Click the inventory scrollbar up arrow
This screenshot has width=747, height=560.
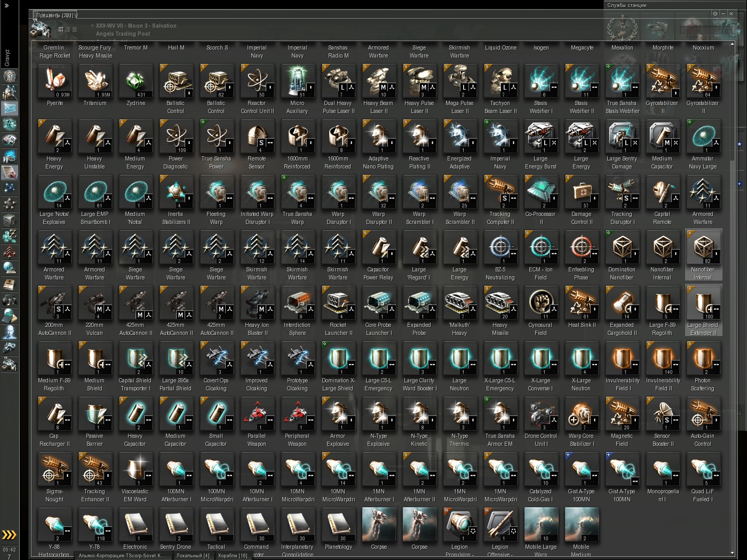click(x=732, y=44)
